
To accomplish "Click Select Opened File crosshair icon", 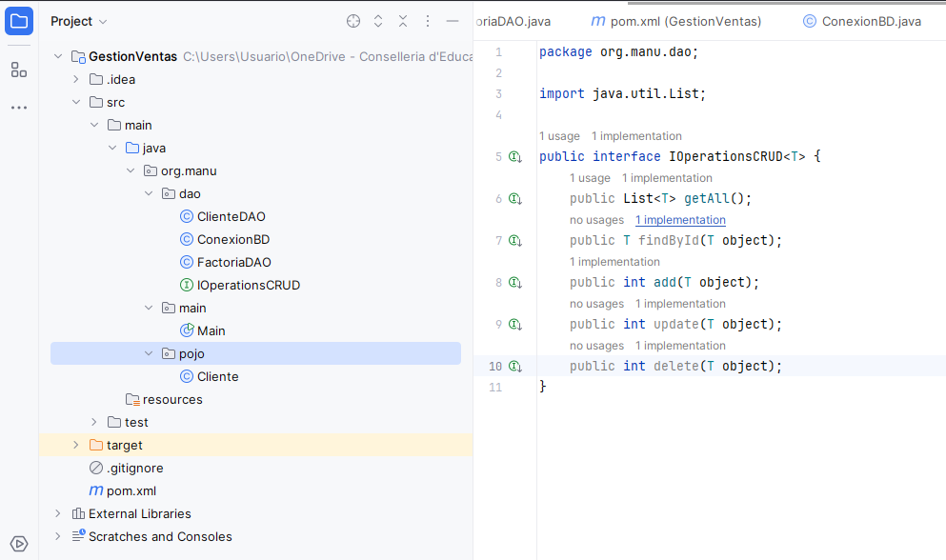I will pyautogui.click(x=353, y=22).
